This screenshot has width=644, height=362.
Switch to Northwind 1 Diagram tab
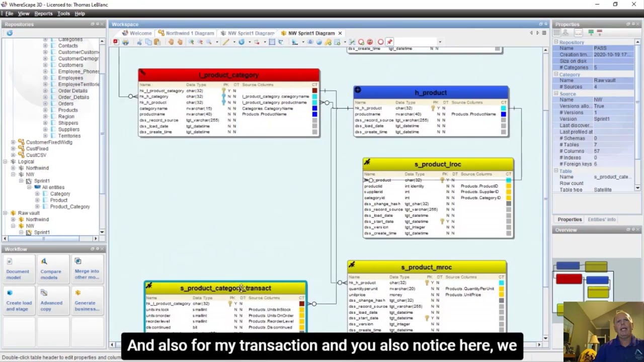(x=186, y=33)
